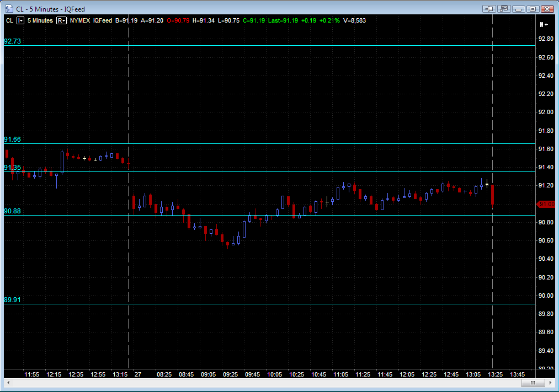Click the 13:45 time axis label
Image resolution: width=559 pixels, height=392 pixels.
coord(517,374)
